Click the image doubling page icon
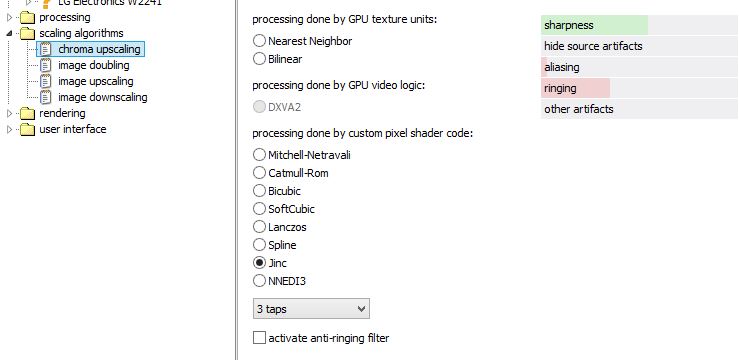The width and height of the screenshot is (739, 360). point(46,65)
